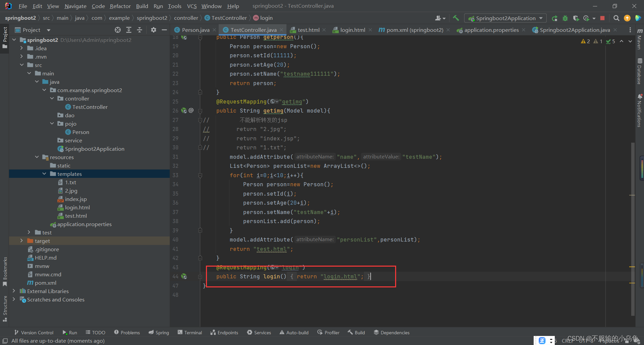Expand the .mvn folder
This screenshot has height=345, width=644.
pyautogui.click(x=21, y=57)
